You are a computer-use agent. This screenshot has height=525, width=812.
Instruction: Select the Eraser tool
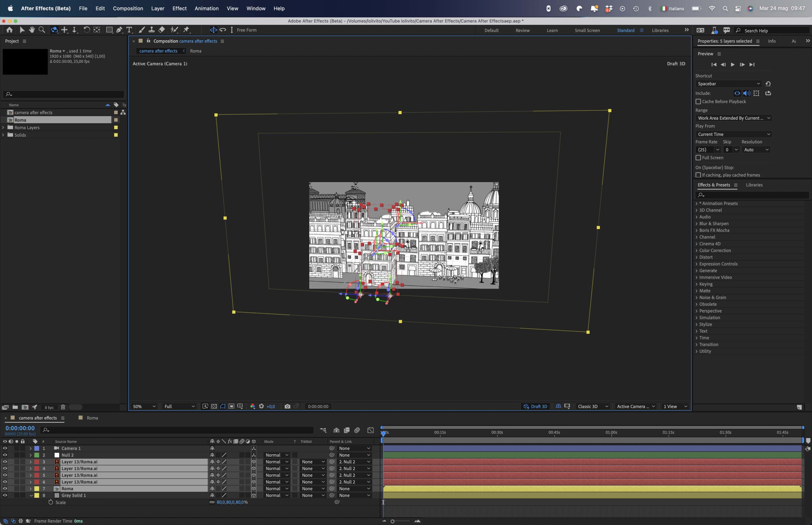(161, 30)
